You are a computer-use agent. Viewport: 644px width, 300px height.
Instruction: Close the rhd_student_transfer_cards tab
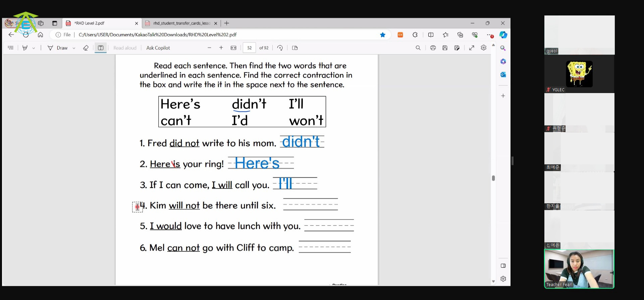pos(216,23)
